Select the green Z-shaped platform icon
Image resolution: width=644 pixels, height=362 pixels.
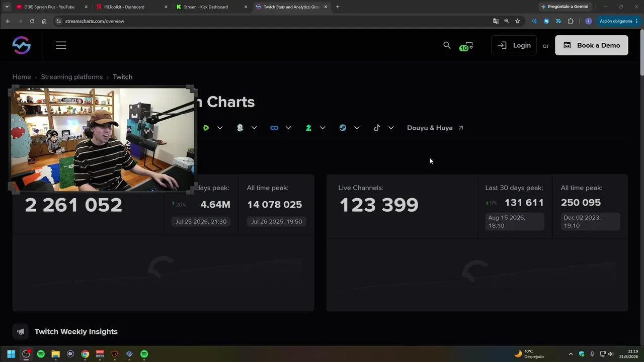click(308, 128)
